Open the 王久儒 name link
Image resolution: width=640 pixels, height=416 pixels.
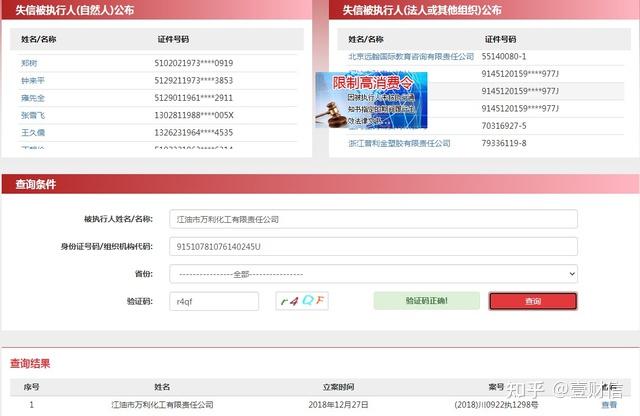pyautogui.click(x=33, y=133)
